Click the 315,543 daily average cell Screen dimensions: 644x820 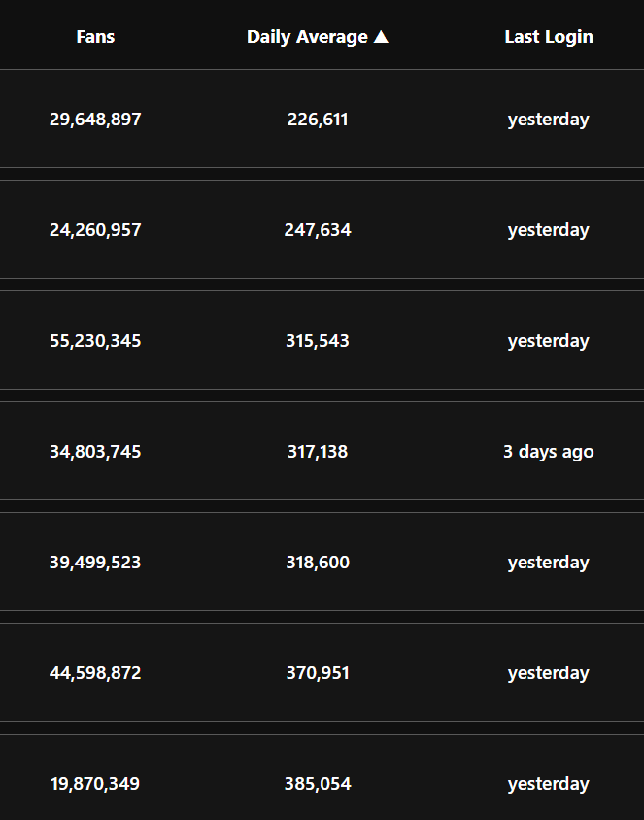point(318,341)
